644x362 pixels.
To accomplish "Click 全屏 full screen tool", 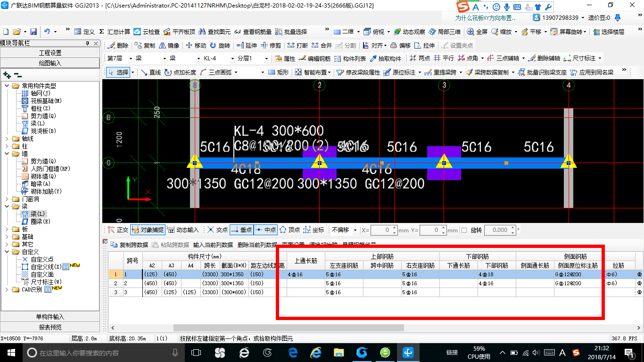I will point(477,32).
